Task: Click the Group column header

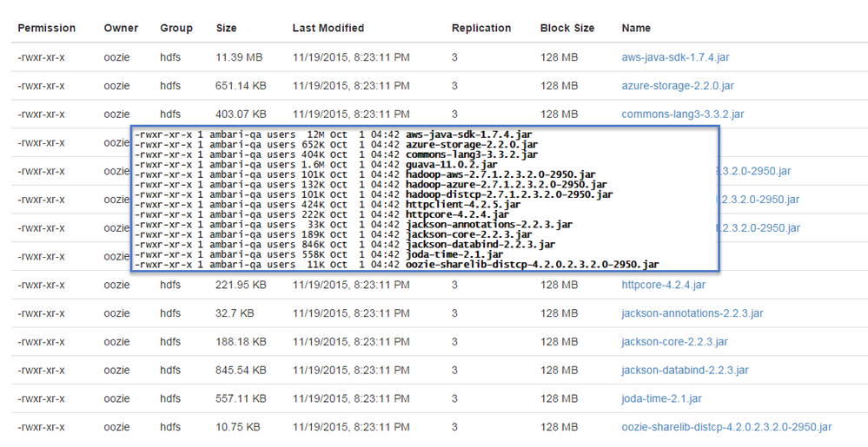Action: tap(176, 29)
